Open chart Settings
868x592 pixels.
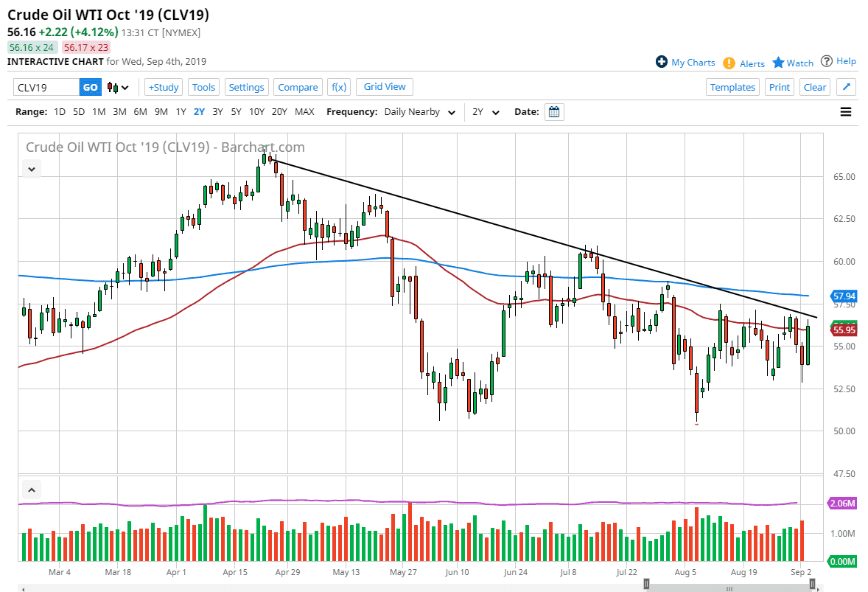tap(246, 87)
